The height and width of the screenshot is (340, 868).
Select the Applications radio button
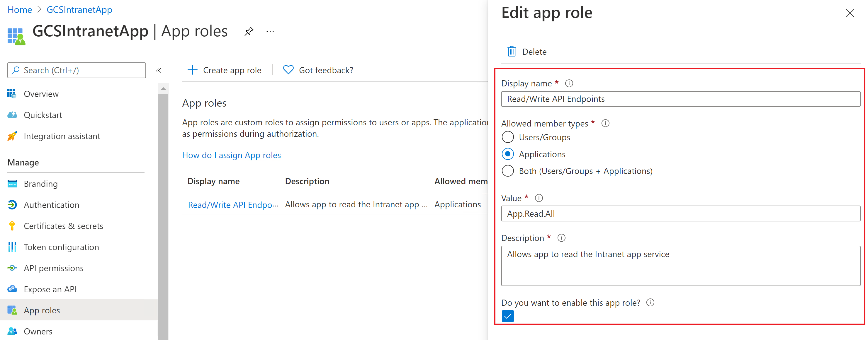coord(508,154)
